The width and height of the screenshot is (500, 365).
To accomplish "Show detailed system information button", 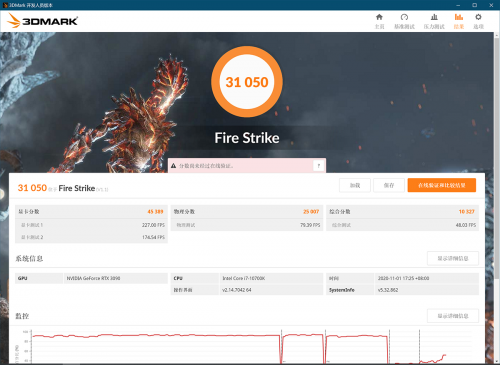I will pyautogui.click(x=453, y=258).
